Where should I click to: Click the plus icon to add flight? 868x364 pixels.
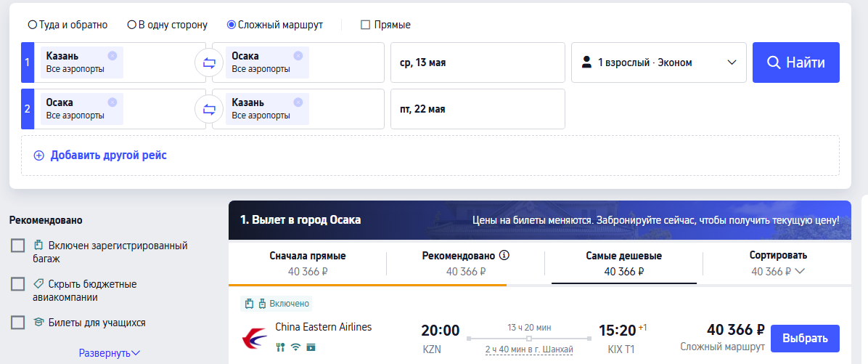click(39, 155)
